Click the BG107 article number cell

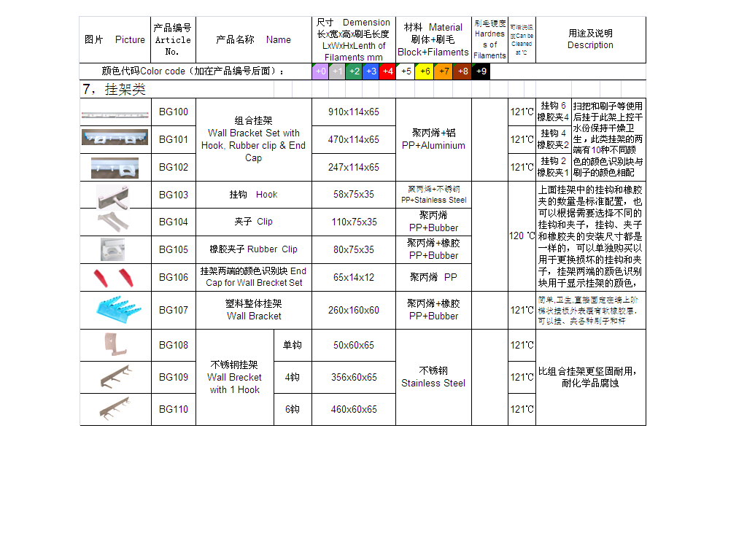click(x=174, y=310)
